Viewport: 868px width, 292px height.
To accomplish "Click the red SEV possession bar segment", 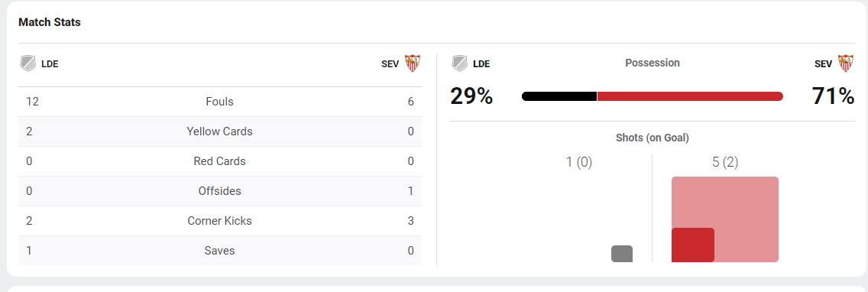I will pyautogui.click(x=690, y=96).
